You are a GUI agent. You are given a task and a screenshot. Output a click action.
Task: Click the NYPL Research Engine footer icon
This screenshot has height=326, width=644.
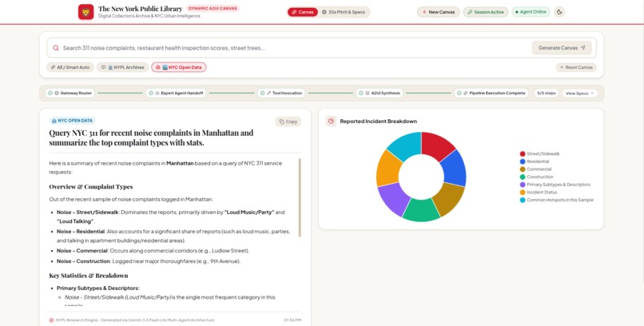tap(51, 320)
